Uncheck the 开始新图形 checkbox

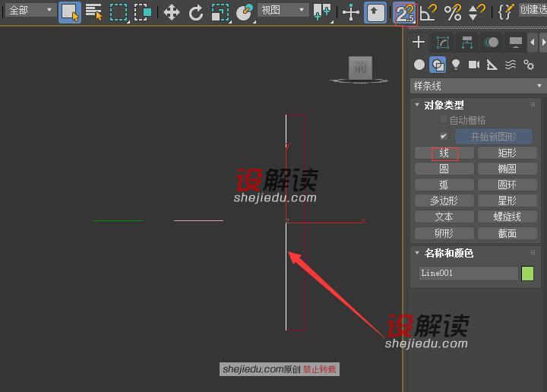pyautogui.click(x=444, y=136)
